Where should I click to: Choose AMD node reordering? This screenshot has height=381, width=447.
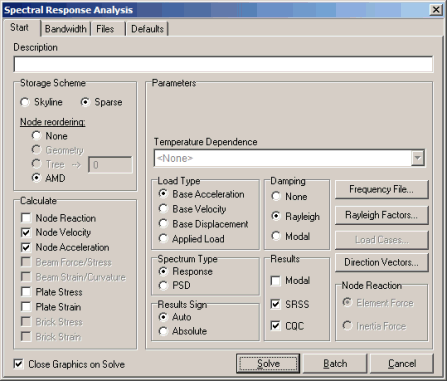pyautogui.click(x=49, y=178)
